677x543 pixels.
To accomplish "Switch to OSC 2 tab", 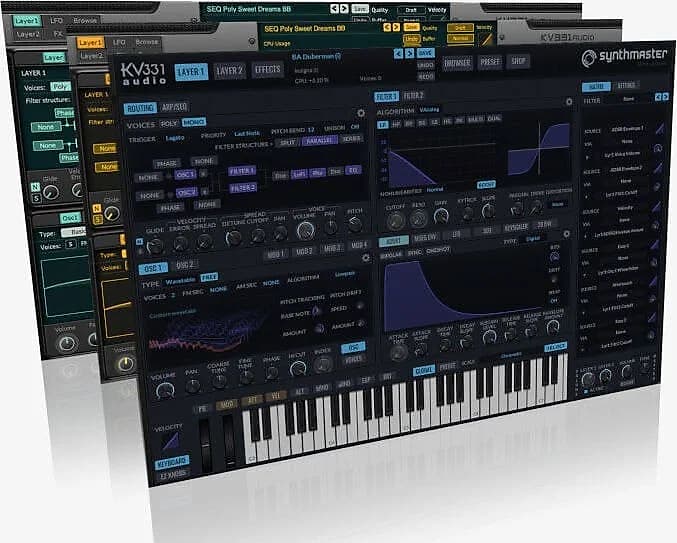I will [185, 265].
